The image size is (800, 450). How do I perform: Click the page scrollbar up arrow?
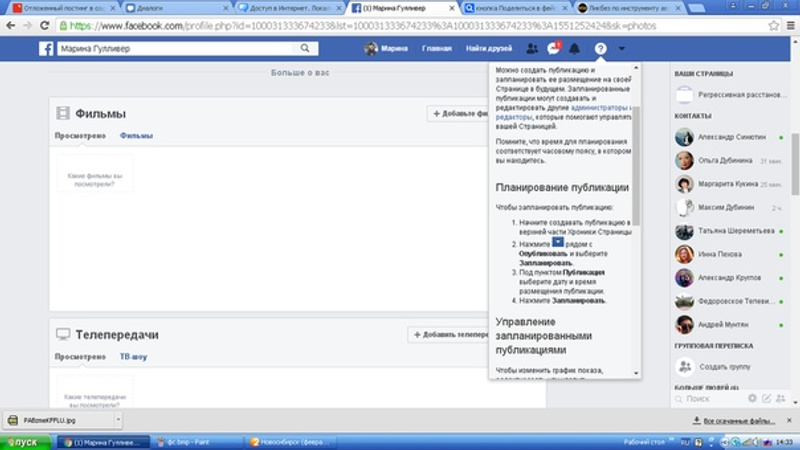click(x=795, y=42)
